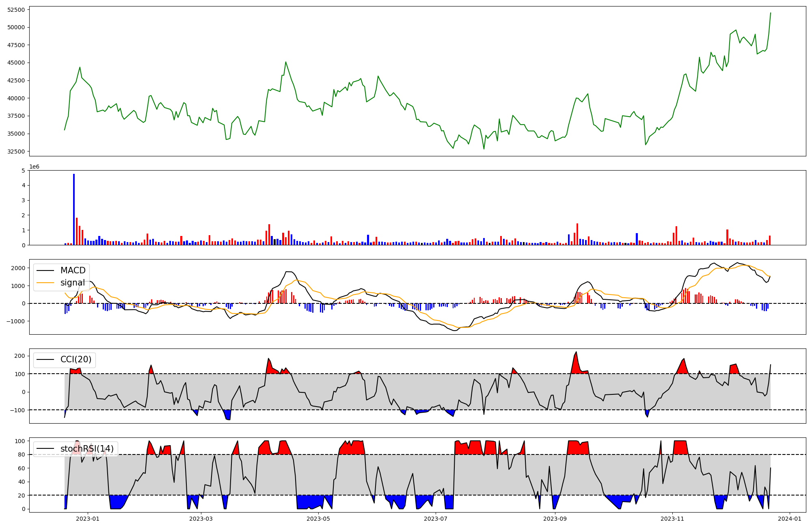Click the final peak of the green price line

[x=771, y=13]
